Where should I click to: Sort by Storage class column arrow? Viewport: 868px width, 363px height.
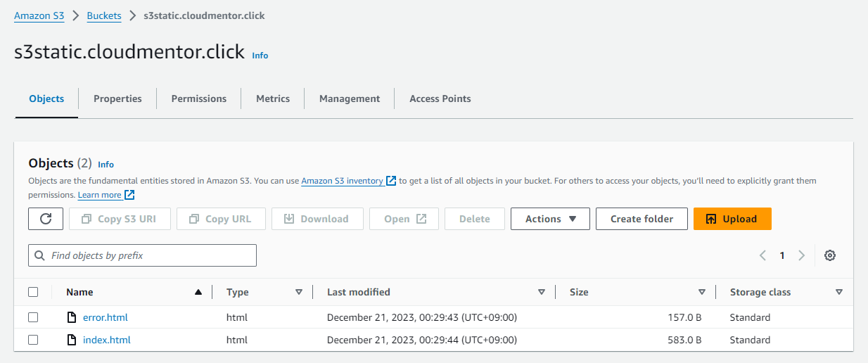point(838,292)
